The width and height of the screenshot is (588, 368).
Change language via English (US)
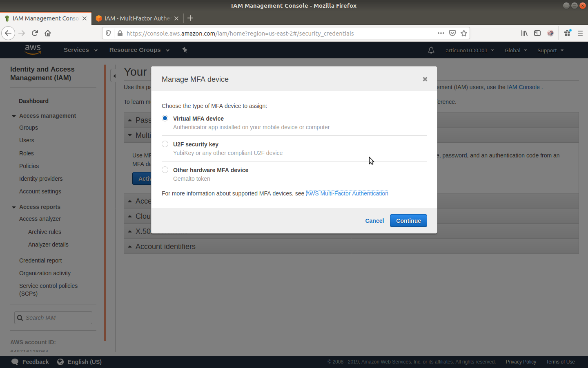85,362
